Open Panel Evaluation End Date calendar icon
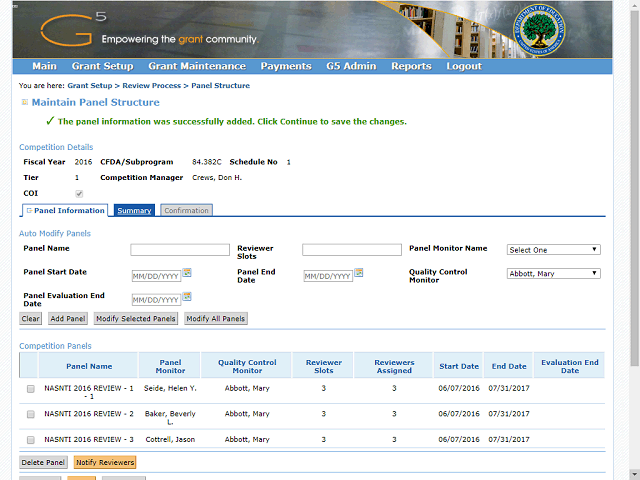 tap(187, 297)
